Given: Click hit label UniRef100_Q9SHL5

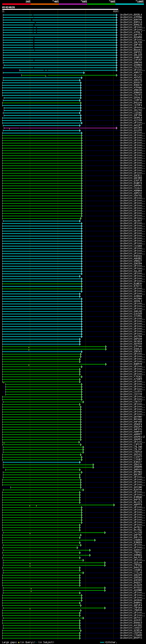Looking at the screenshot, I should tap(131, 98).
